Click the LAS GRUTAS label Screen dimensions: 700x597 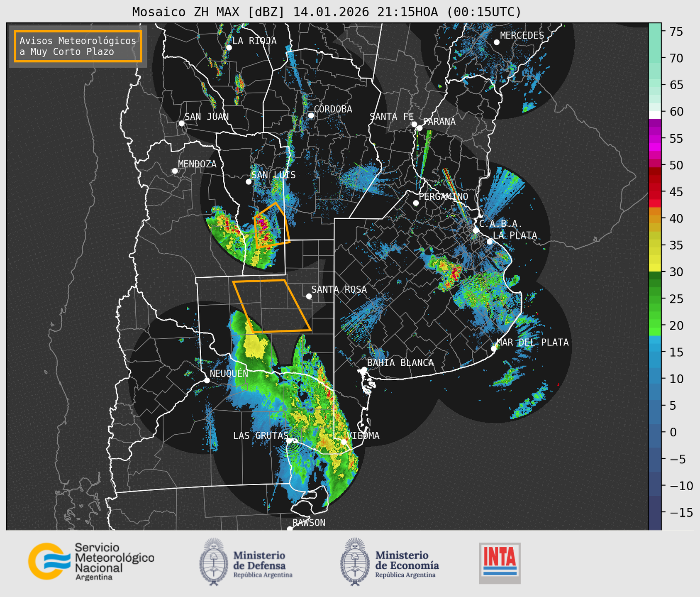click(x=261, y=436)
